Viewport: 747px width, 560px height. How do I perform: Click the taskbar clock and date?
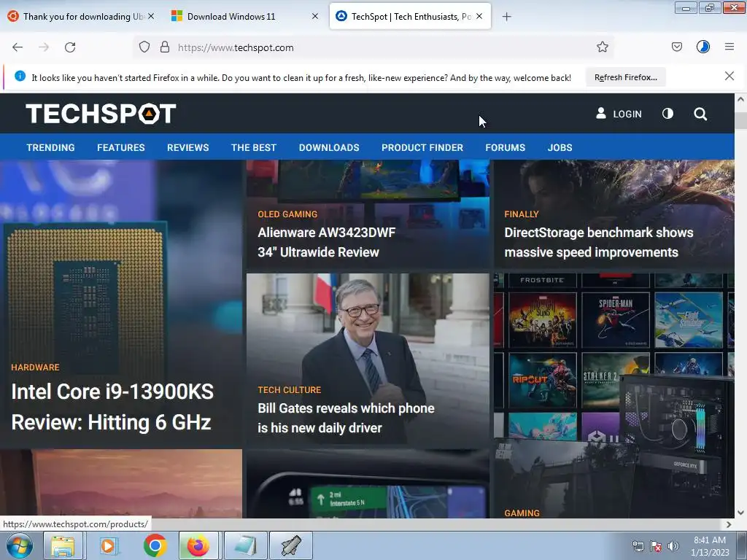point(710,546)
